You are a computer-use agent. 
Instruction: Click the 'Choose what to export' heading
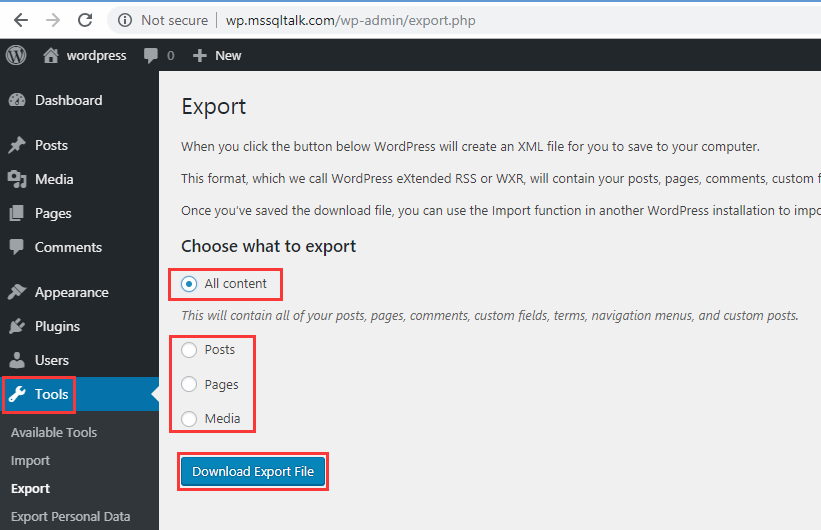(269, 246)
